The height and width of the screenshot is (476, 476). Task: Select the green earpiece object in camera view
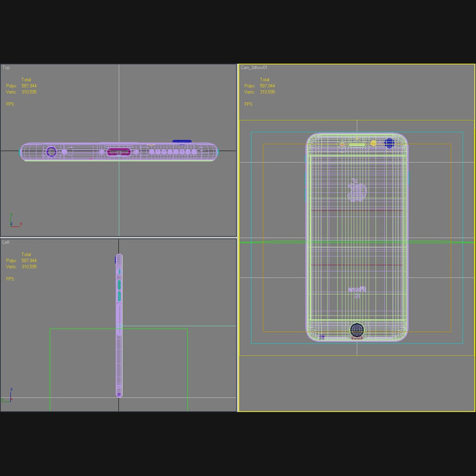click(x=357, y=145)
